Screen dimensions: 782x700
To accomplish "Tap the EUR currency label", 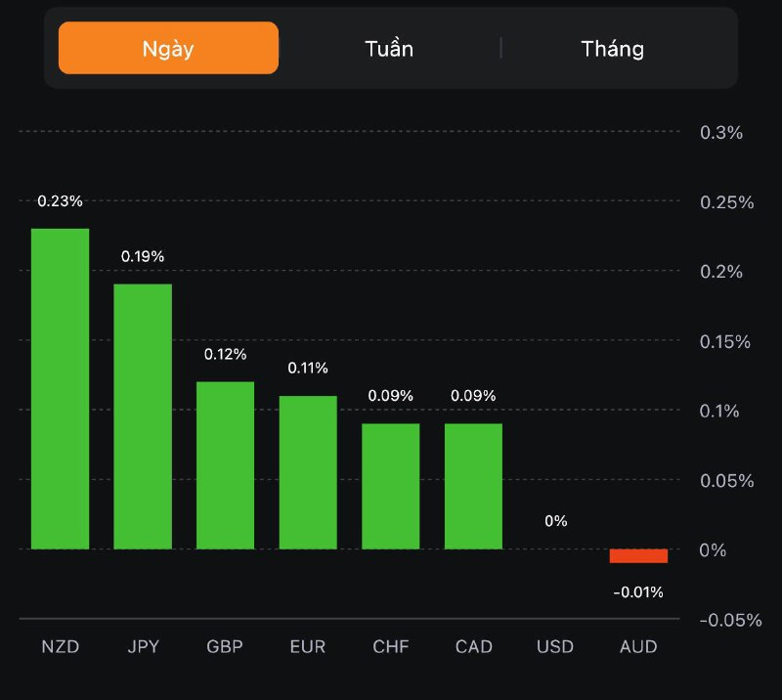I will click(x=308, y=647).
